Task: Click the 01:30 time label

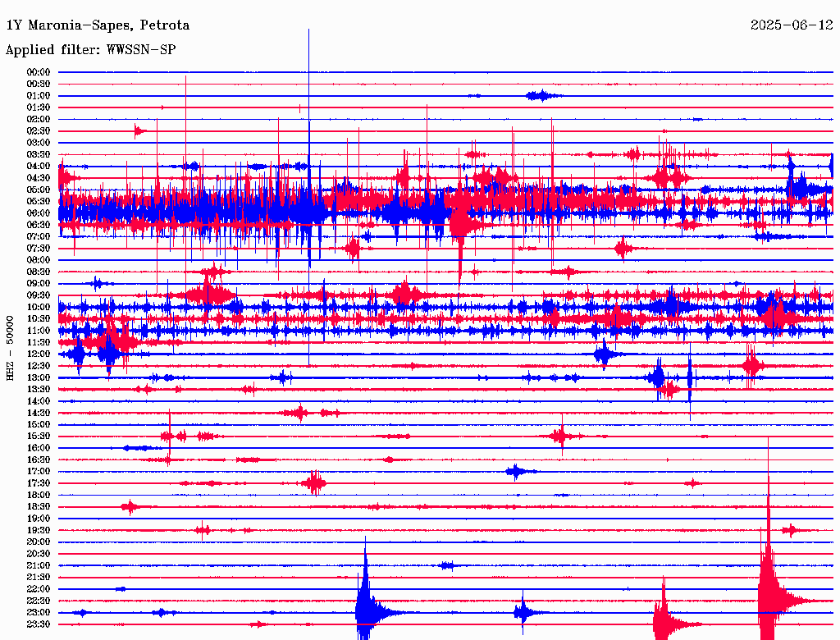Action: click(39, 107)
